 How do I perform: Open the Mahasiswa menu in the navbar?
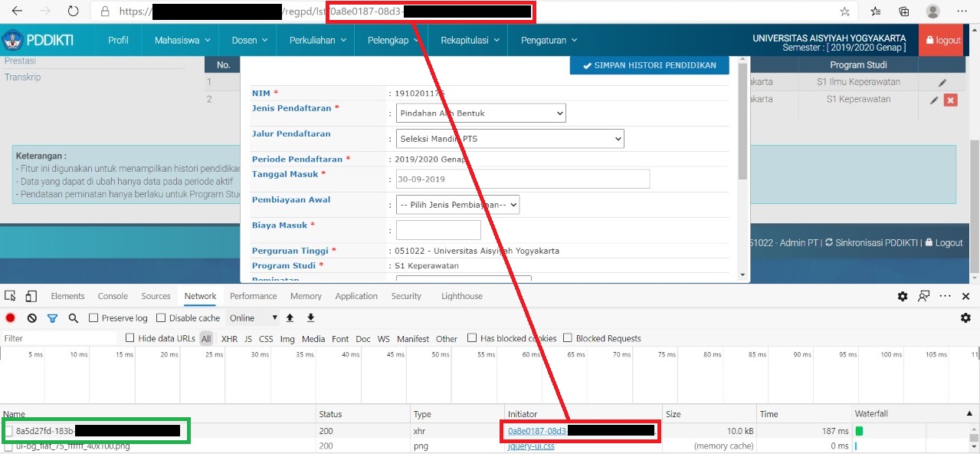(x=182, y=41)
